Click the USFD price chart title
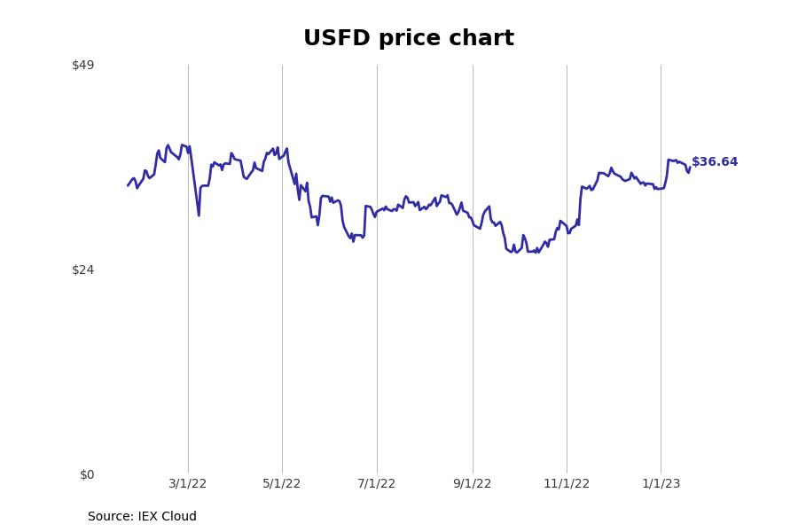 click(409, 38)
